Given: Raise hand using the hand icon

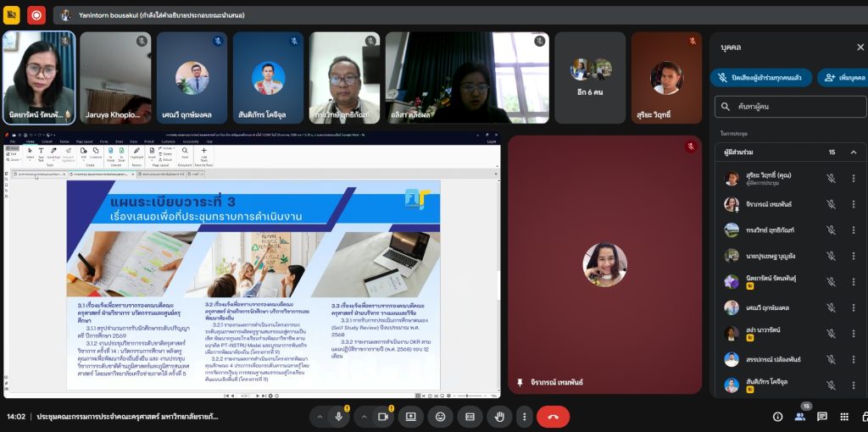Looking at the screenshot, I should [499, 417].
